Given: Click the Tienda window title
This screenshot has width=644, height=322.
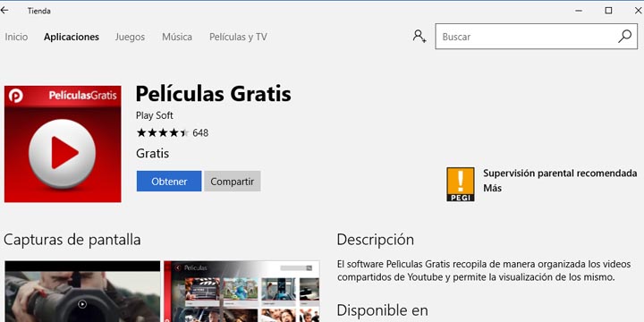Looking at the screenshot, I should pos(39,11).
